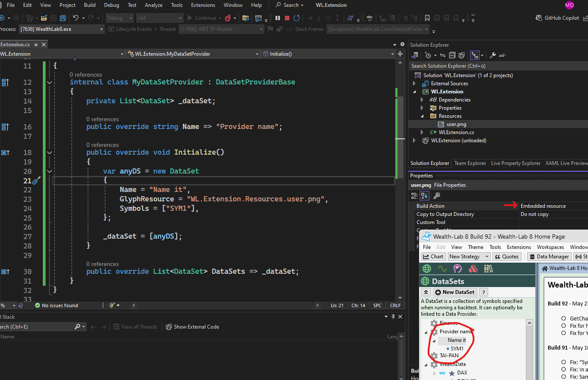Click the Hot Reload flame icon
Viewport: 588px width, 380px height.
(x=228, y=18)
